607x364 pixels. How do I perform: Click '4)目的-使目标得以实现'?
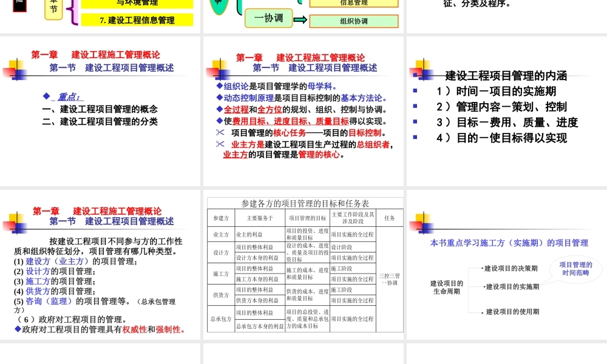pos(502,138)
